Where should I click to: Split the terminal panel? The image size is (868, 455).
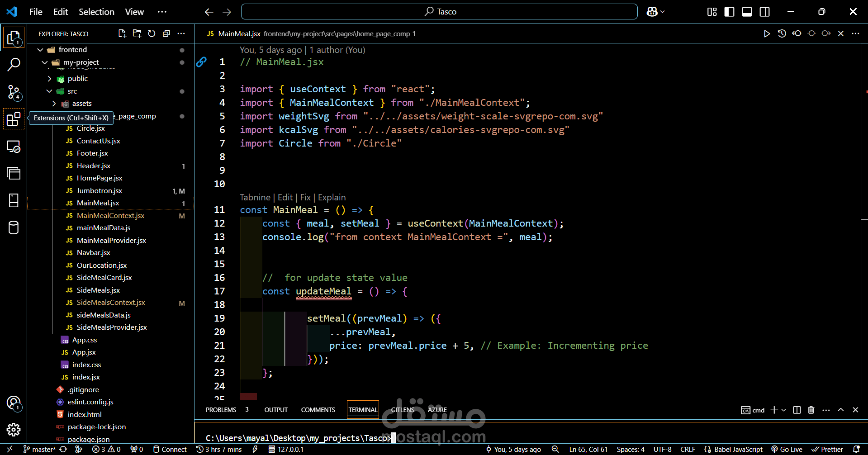tap(797, 410)
